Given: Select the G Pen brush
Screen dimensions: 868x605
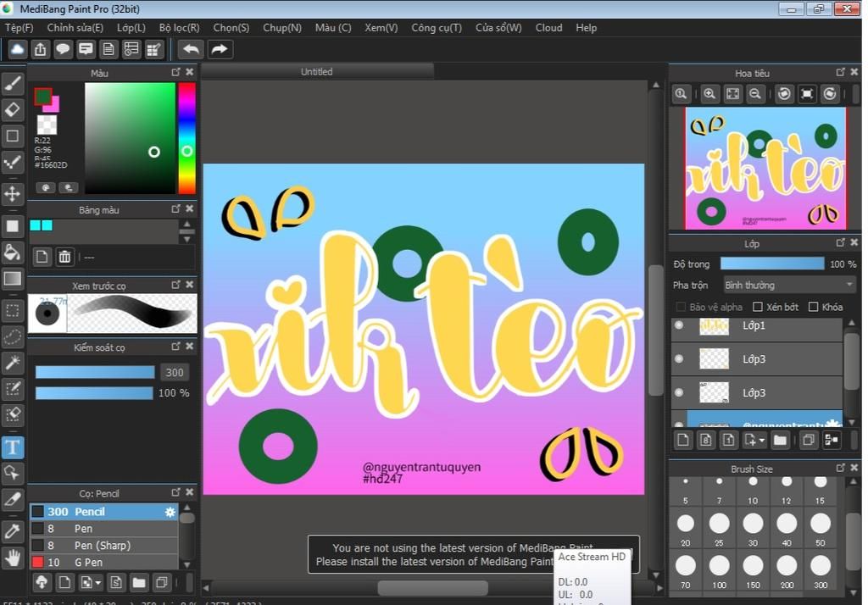Looking at the screenshot, I should (104, 562).
